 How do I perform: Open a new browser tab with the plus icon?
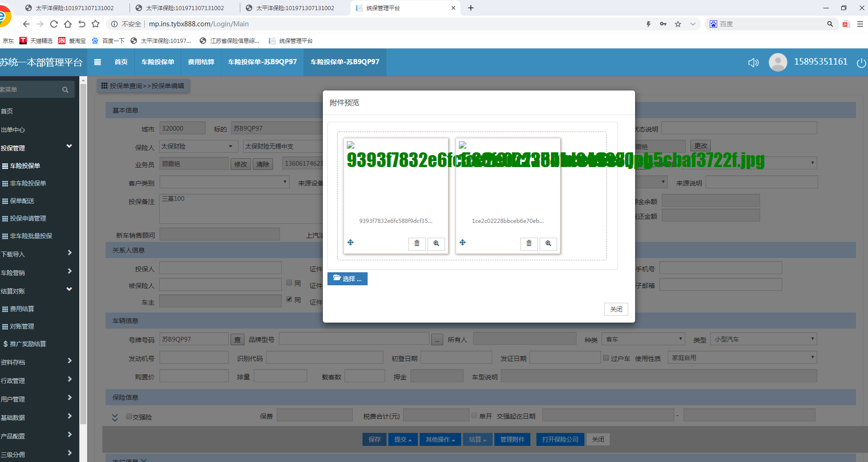click(471, 8)
